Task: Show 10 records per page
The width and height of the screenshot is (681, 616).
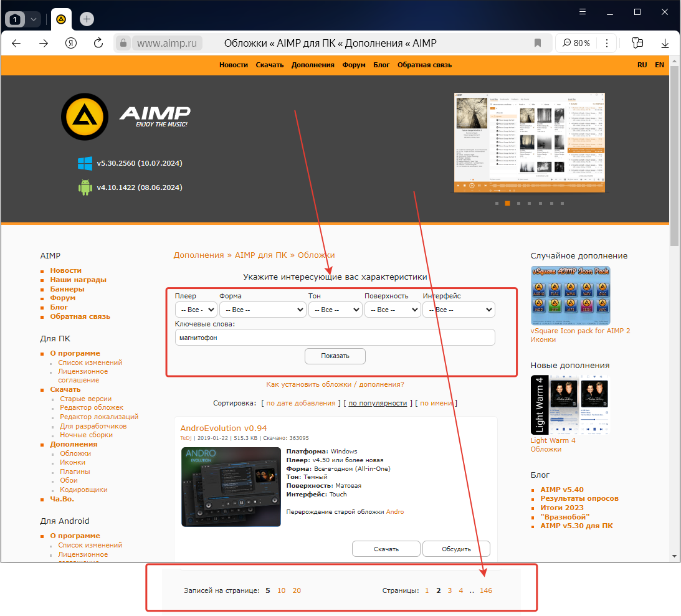Action: click(x=282, y=590)
